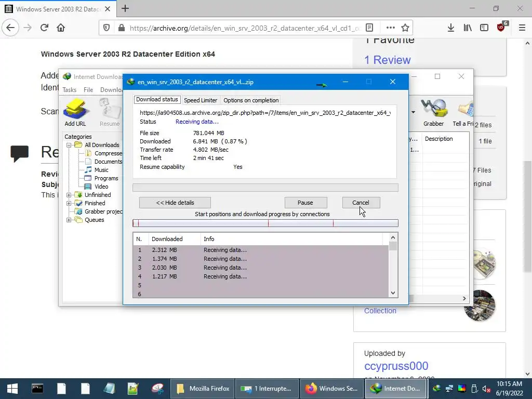Click the overall download progress bar
This screenshot has width=532, height=399.
(265, 188)
